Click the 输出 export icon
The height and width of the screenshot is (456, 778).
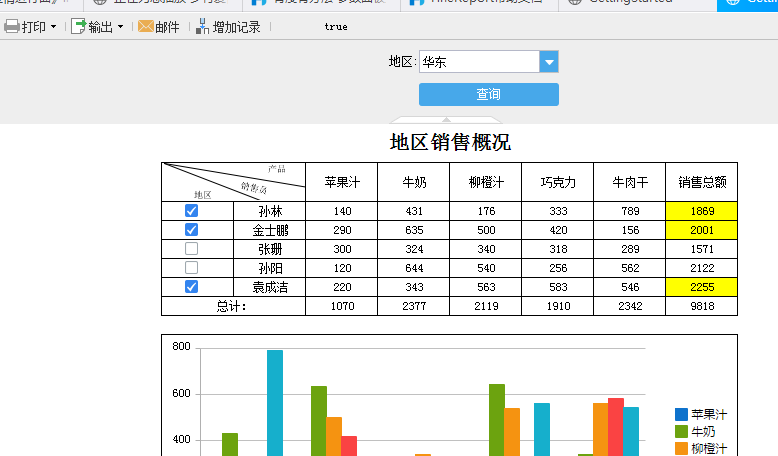tap(78, 26)
